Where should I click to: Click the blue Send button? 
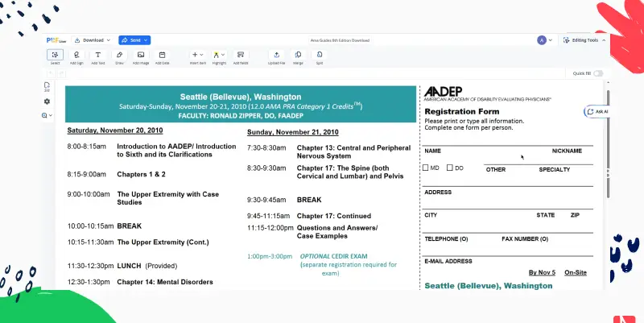coord(134,40)
